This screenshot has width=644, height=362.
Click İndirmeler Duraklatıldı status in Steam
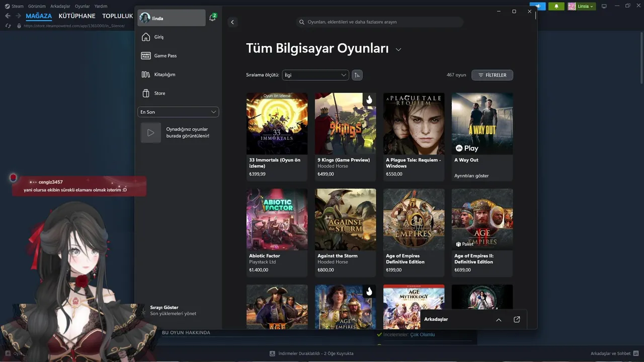coord(316,353)
